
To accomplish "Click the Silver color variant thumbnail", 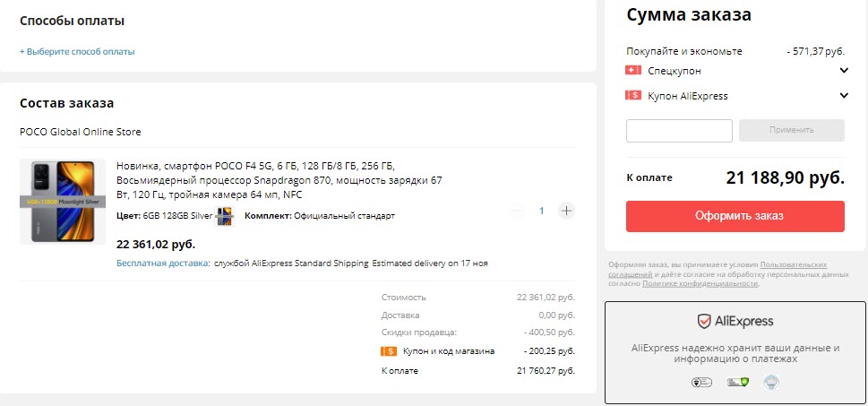I will [224, 216].
